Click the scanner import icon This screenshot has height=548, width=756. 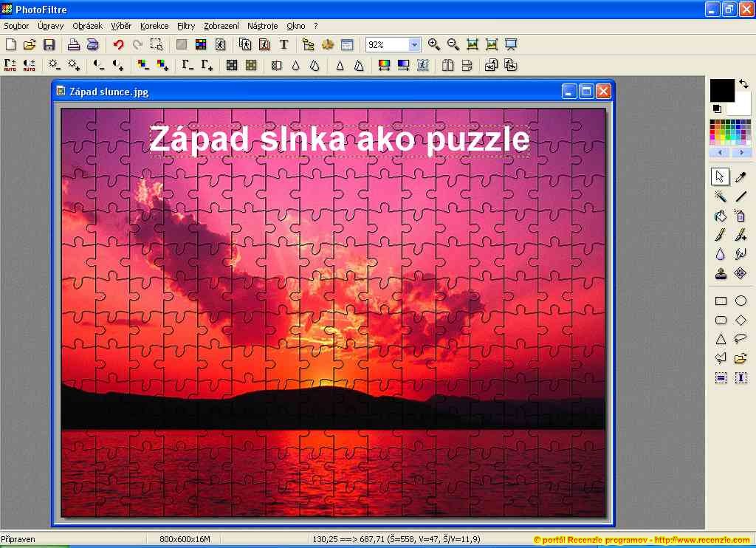[92, 45]
